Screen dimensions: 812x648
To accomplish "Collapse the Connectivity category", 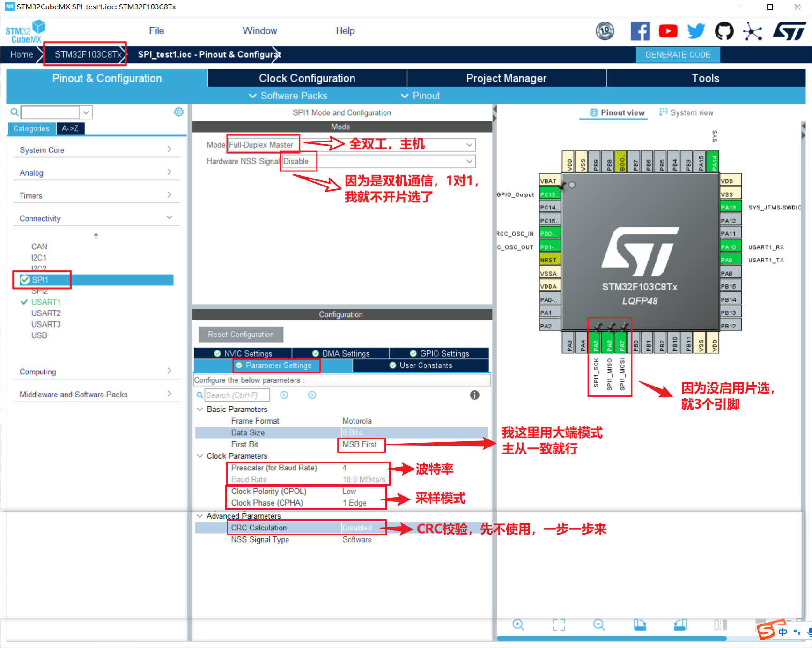I will pyautogui.click(x=96, y=218).
